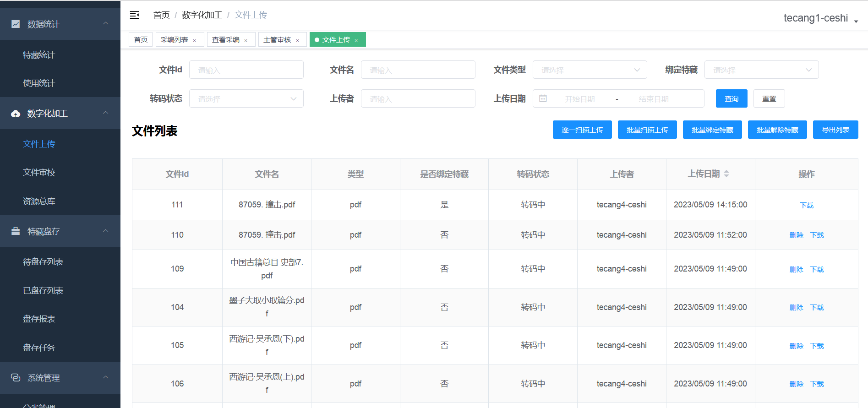Focus the 文件名 input field
868x408 pixels.
point(418,70)
